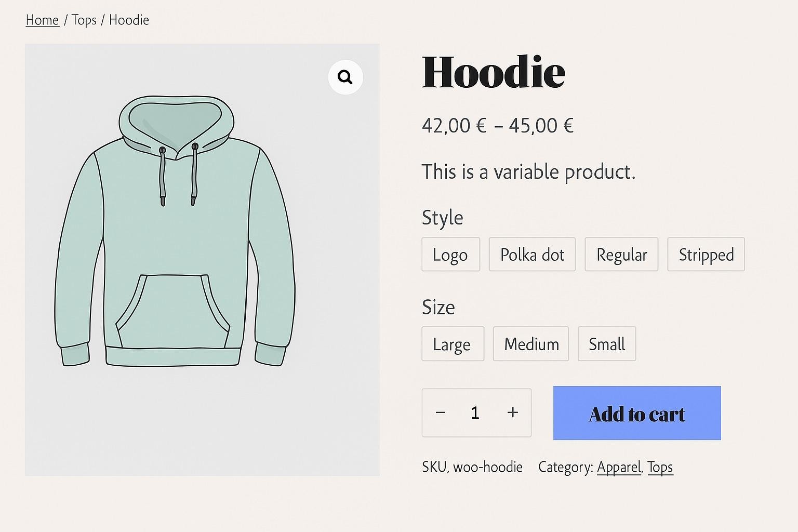
Task: Click the image zoom magnifier icon
Action: [345, 76]
